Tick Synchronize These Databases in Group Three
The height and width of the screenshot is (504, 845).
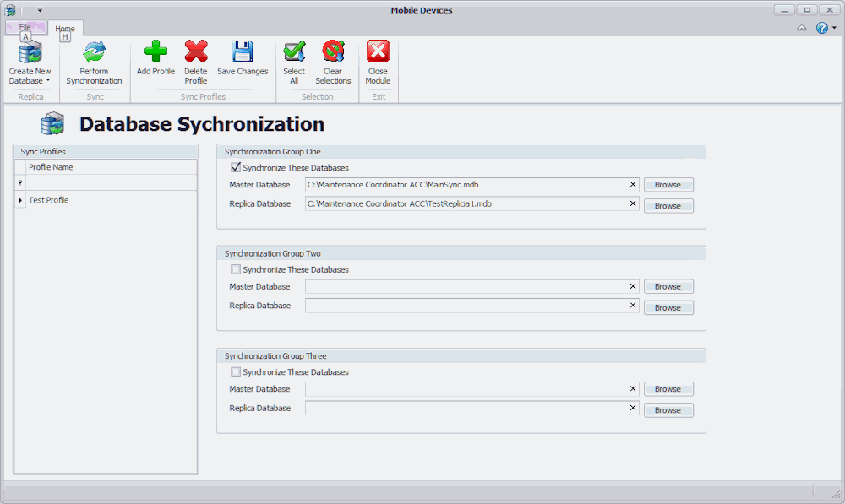236,372
